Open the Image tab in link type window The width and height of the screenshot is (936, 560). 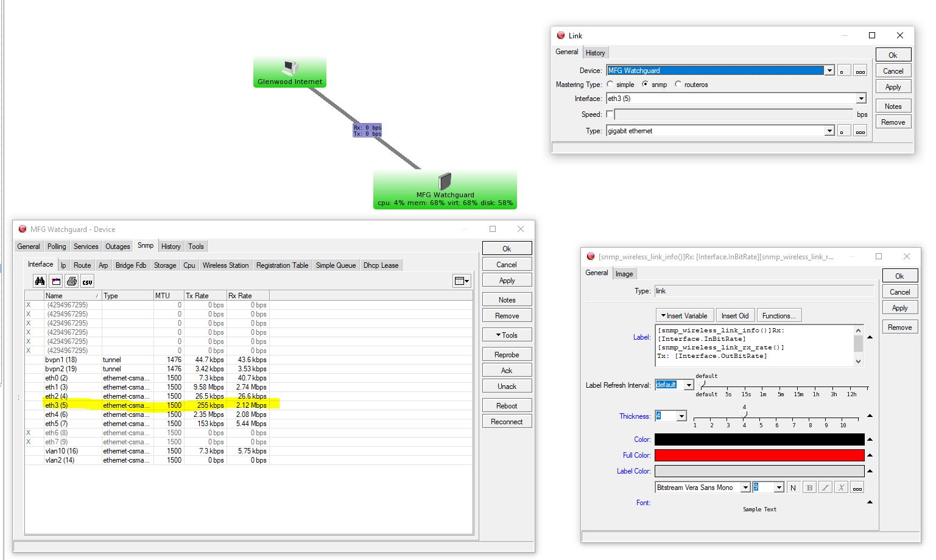coord(624,274)
